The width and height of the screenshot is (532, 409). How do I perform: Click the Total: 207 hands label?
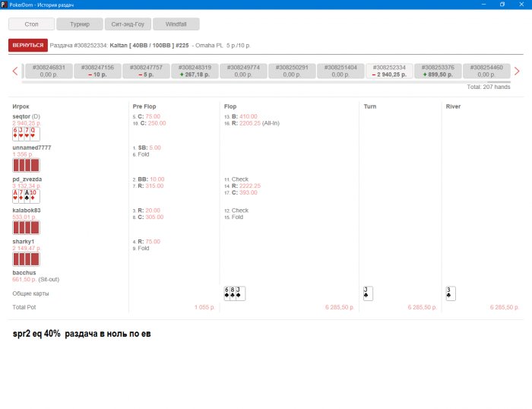pyautogui.click(x=488, y=87)
